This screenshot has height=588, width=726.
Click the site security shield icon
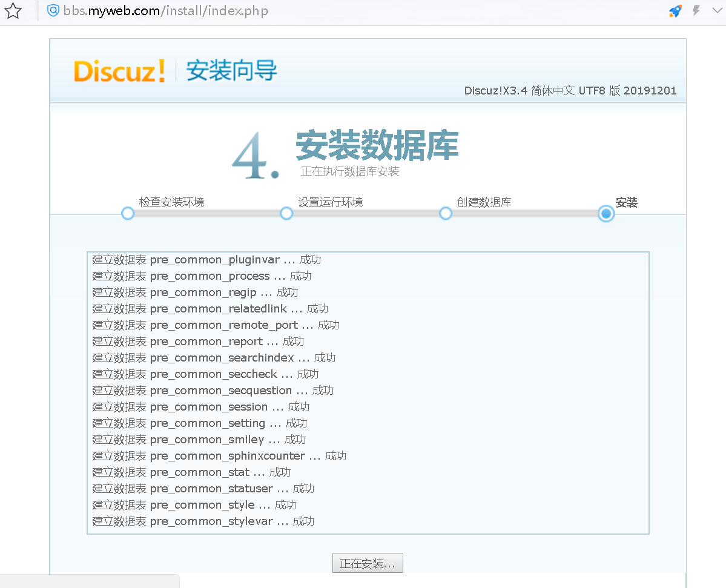(53, 10)
